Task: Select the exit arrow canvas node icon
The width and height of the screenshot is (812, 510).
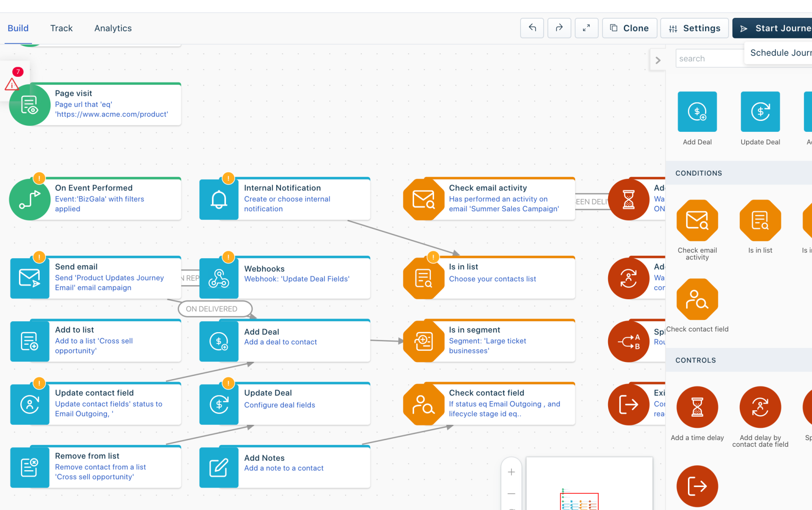Action: [x=628, y=405]
